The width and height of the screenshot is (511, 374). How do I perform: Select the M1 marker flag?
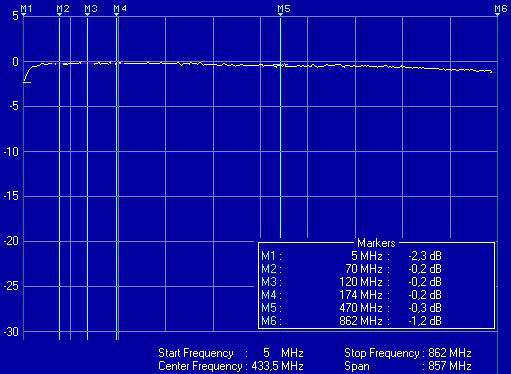point(26,9)
